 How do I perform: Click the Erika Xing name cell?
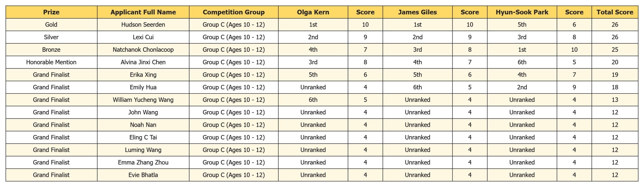pyautogui.click(x=143, y=75)
